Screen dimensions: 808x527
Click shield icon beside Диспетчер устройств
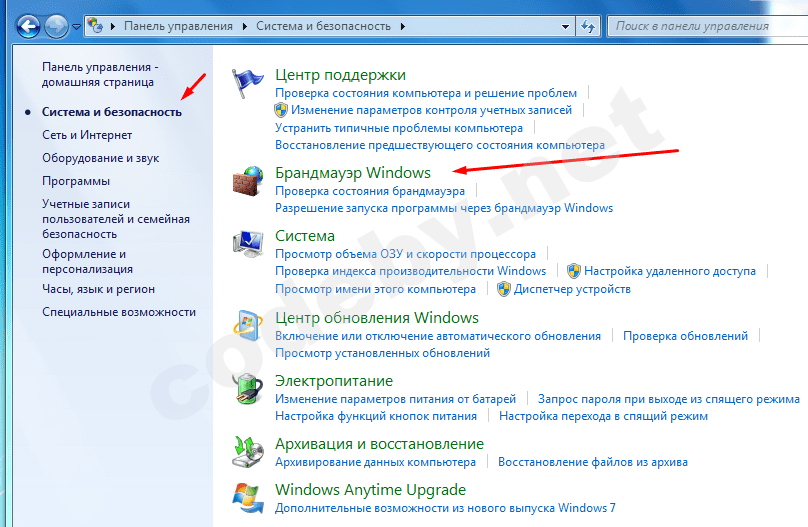click(503, 289)
